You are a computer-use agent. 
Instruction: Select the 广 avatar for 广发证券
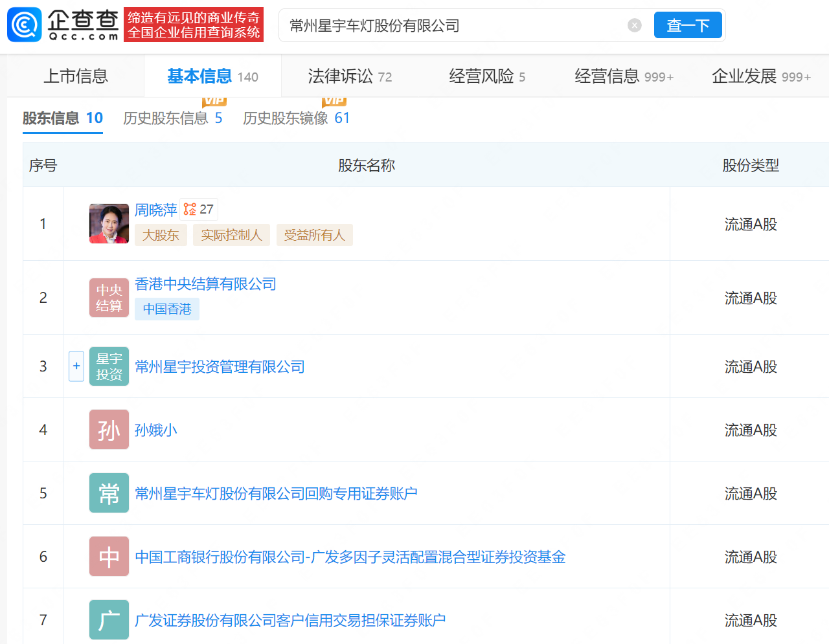pos(109,620)
